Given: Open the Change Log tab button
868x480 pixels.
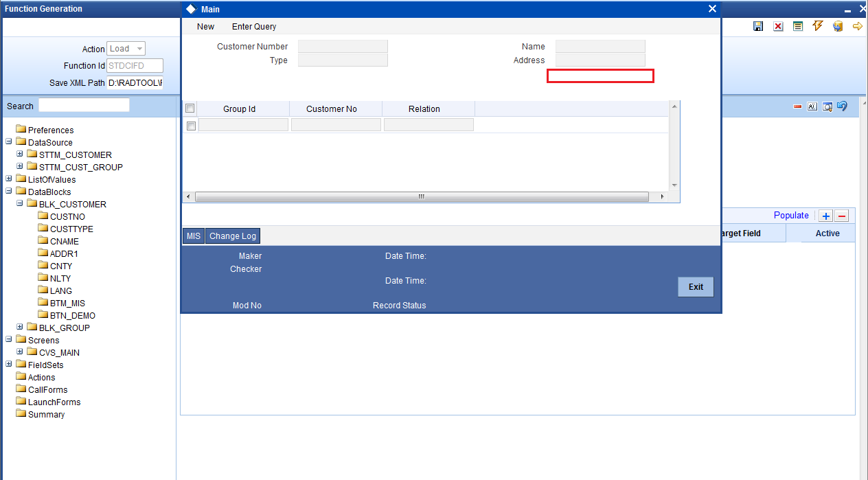Looking at the screenshot, I should [233, 236].
